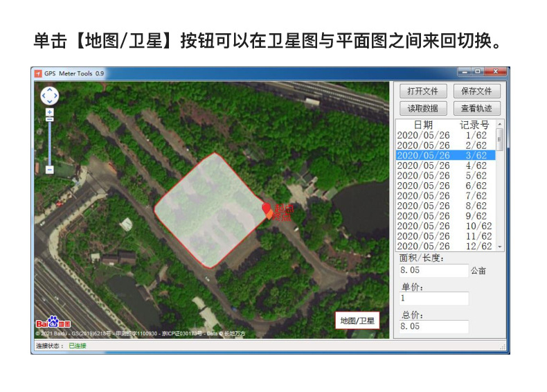The height and width of the screenshot is (392, 547).
Task: Toggle map view with 地图/卫星 button
Action: (357, 321)
